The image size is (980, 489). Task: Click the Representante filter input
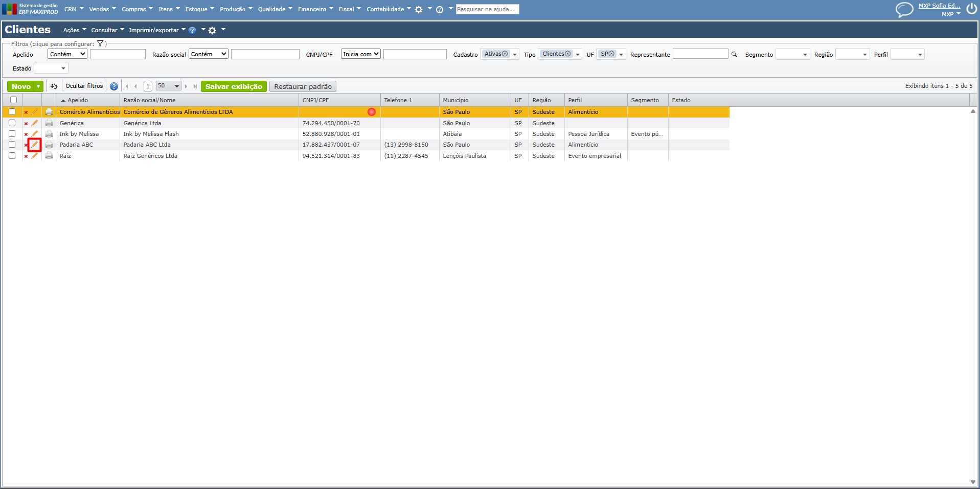pyautogui.click(x=700, y=54)
